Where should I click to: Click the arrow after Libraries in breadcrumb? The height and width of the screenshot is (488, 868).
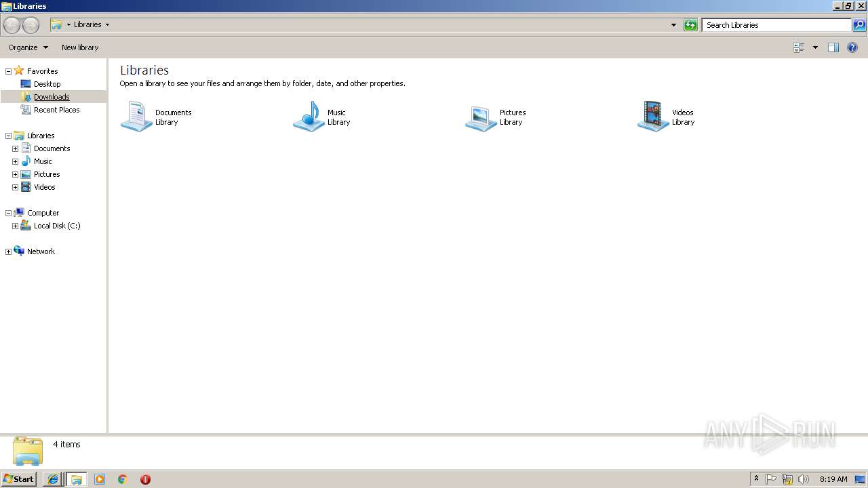[x=107, y=25]
